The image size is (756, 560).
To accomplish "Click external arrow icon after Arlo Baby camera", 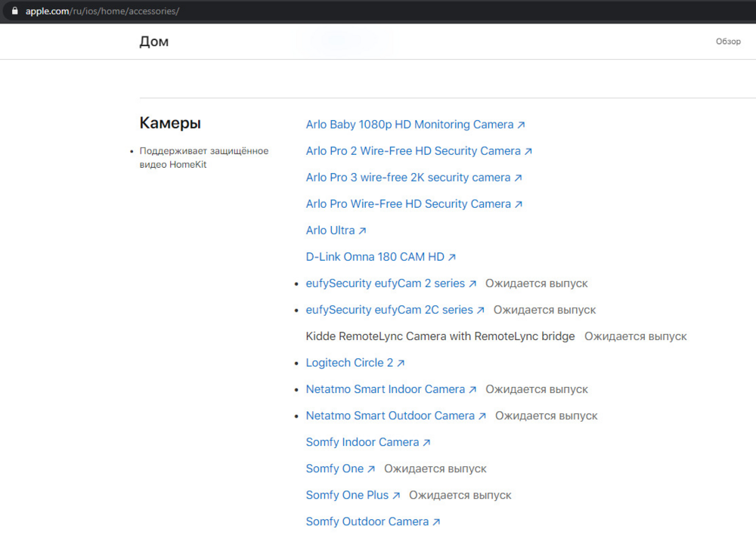I will coord(521,125).
